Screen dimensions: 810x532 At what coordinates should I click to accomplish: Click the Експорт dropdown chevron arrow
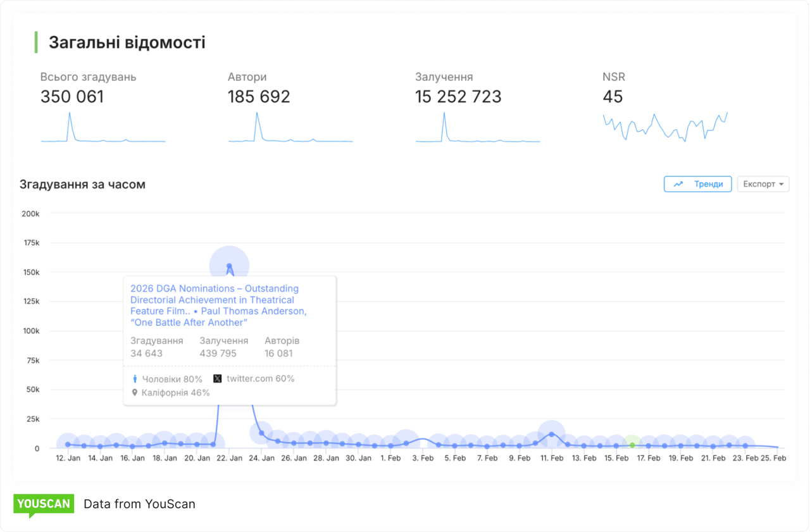[x=781, y=184]
